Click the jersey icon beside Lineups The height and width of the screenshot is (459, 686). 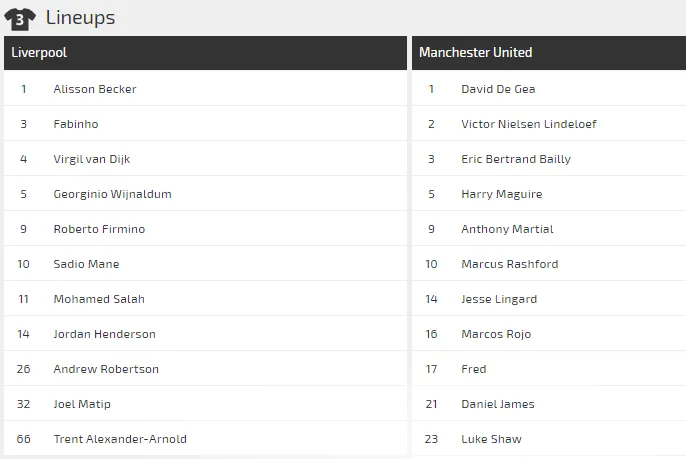click(x=20, y=18)
